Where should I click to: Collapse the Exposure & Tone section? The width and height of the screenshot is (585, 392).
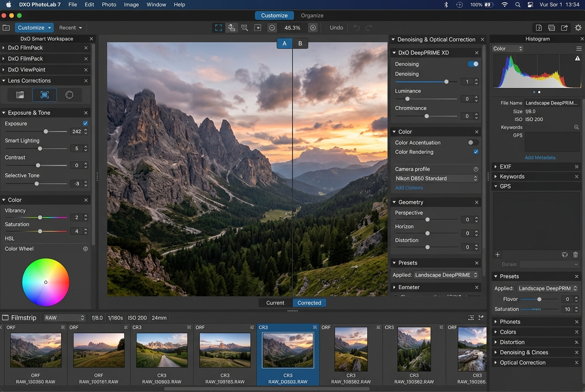pos(4,113)
